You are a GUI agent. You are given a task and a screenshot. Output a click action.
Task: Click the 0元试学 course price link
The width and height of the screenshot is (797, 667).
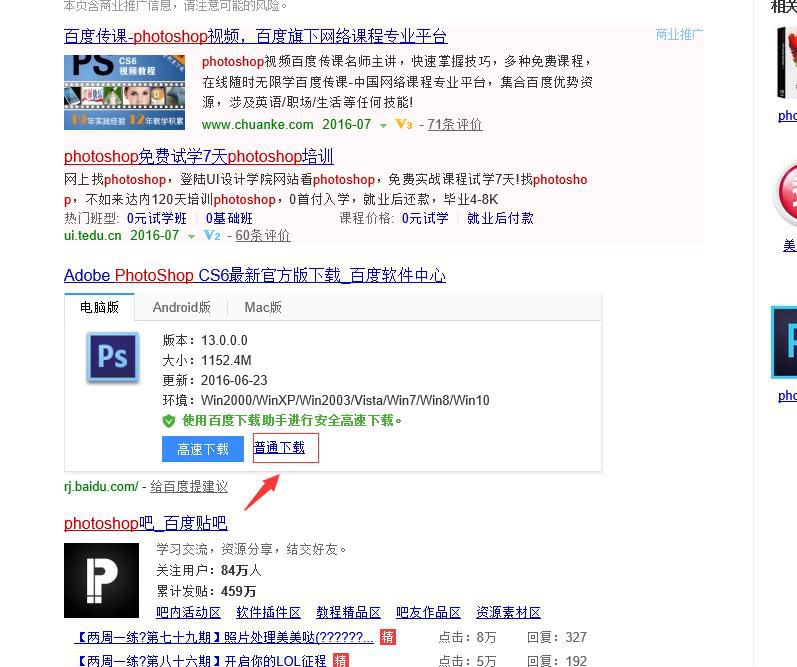(x=425, y=218)
